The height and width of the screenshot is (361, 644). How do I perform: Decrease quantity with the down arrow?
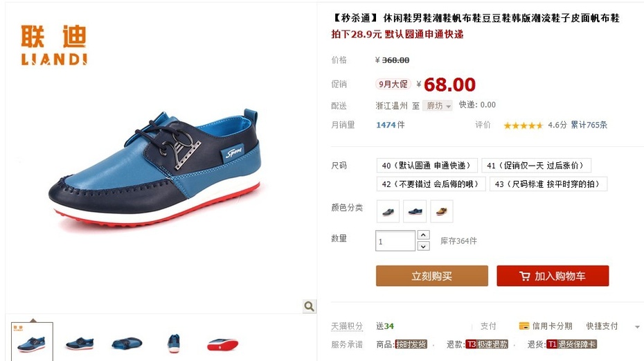point(423,246)
